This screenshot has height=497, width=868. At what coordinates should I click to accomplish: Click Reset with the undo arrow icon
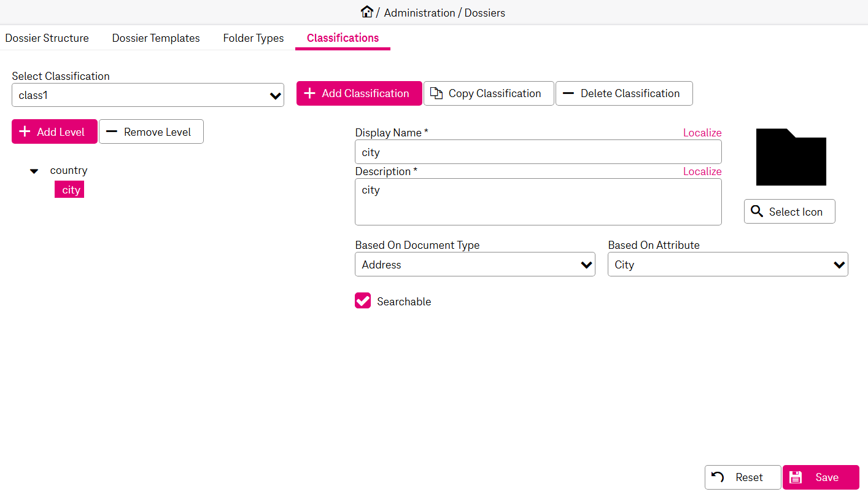742,477
